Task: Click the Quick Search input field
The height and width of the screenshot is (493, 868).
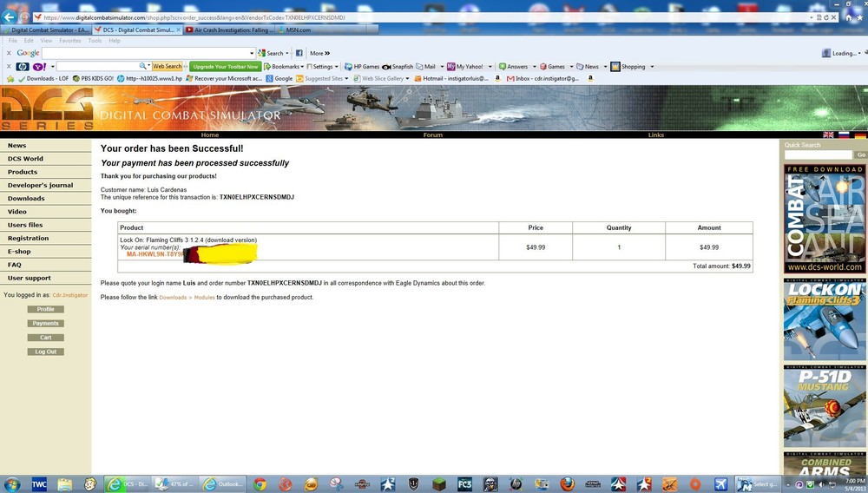Action: click(x=819, y=154)
